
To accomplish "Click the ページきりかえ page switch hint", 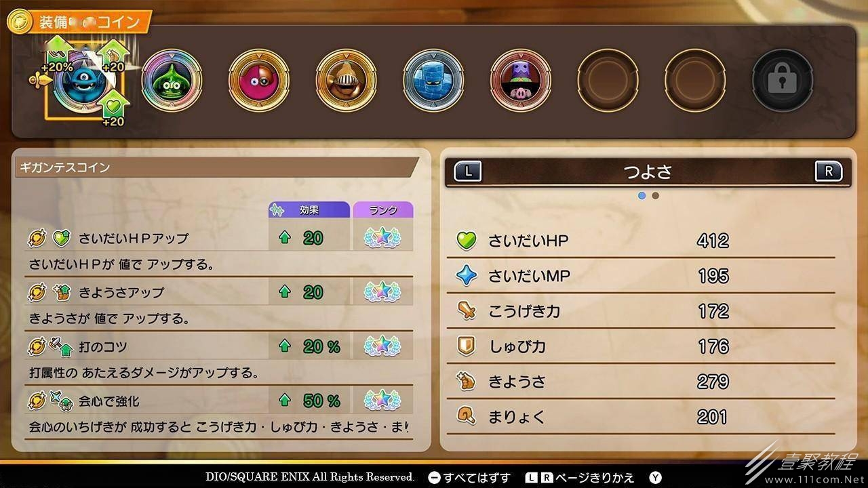I will click(x=582, y=478).
